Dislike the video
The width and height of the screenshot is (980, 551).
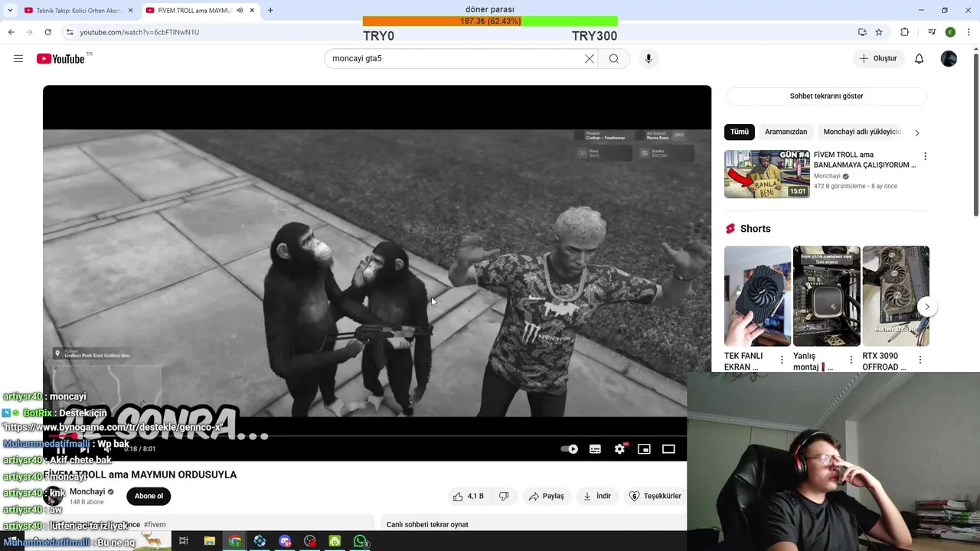tap(504, 496)
